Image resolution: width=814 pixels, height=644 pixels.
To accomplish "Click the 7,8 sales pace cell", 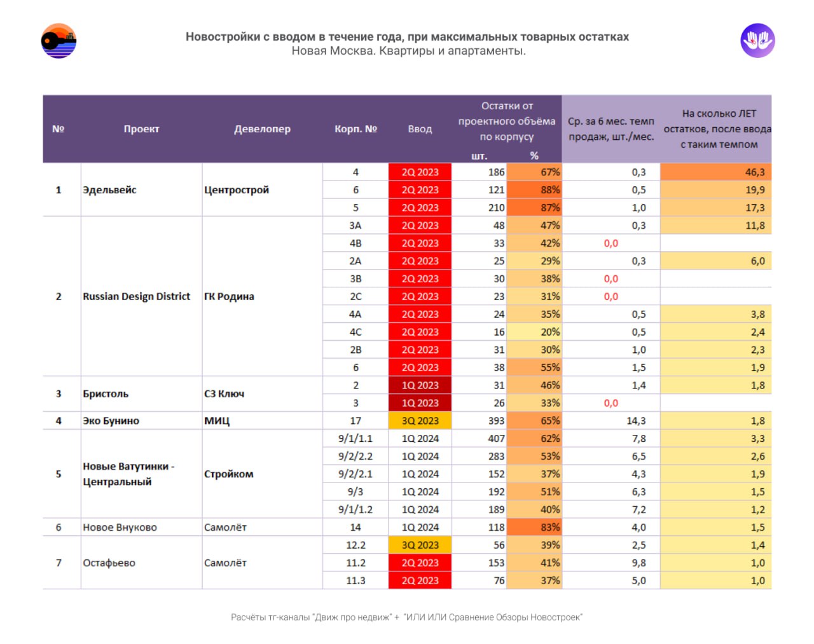I will (611, 439).
